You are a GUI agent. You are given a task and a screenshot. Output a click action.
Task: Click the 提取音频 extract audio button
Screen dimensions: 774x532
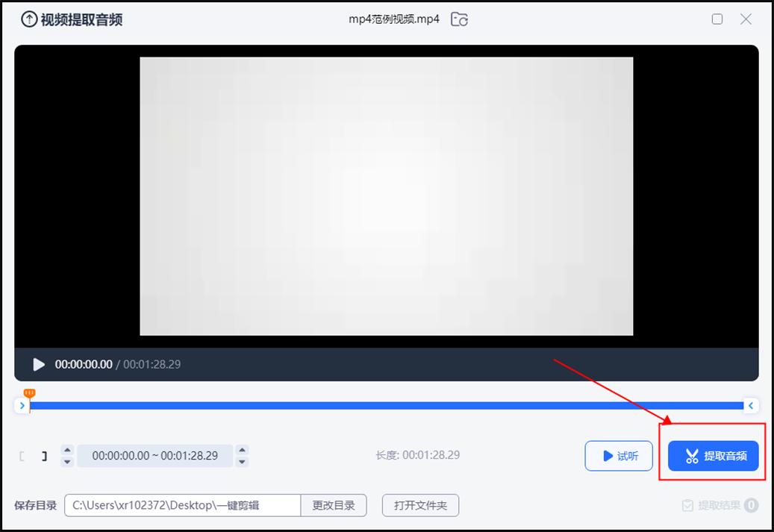pyautogui.click(x=713, y=455)
